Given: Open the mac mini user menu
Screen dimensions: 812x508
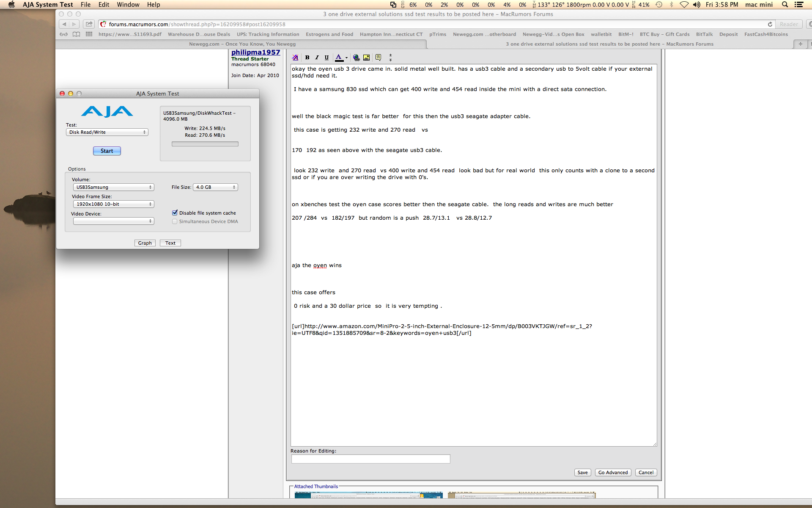Looking at the screenshot, I should tap(759, 5).
